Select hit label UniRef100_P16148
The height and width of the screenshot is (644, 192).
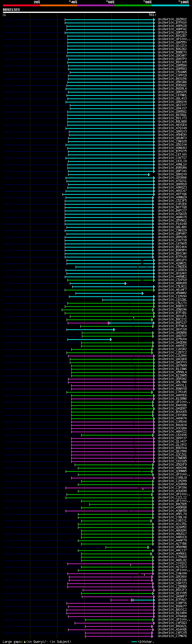point(172,224)
